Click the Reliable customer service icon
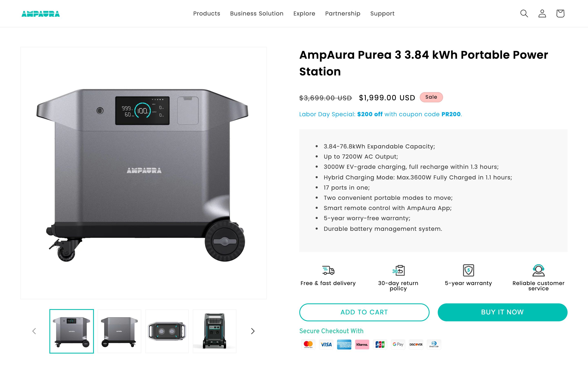 [x=538, y=270]
